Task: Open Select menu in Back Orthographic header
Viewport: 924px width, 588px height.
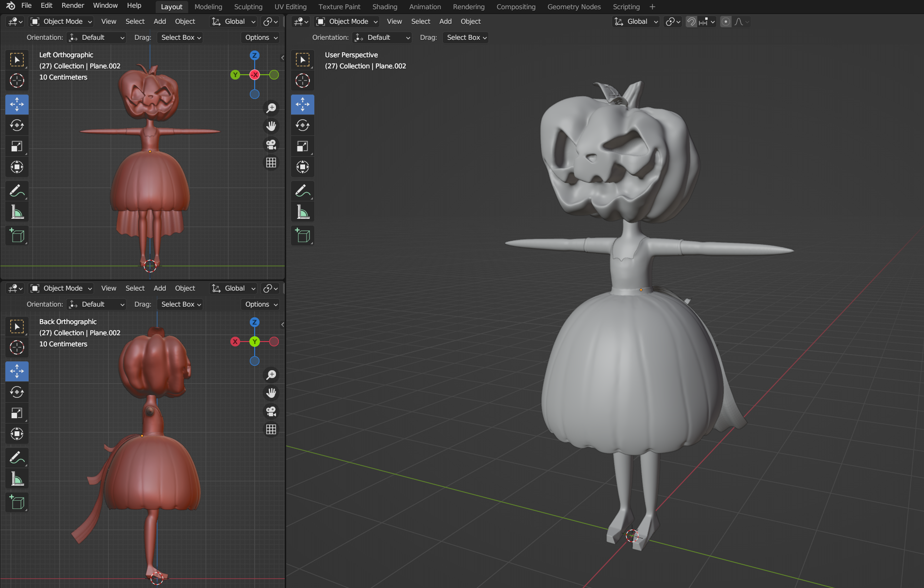Action: click(x=135, y=288)
